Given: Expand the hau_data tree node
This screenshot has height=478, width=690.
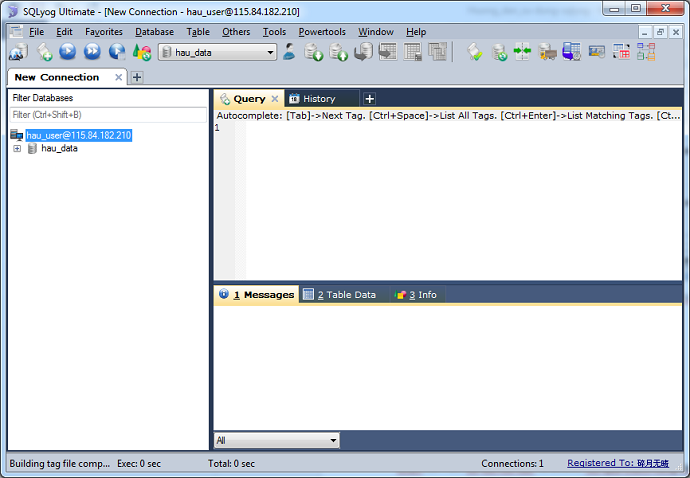Looking at the screenshot, I should point(17,149).
